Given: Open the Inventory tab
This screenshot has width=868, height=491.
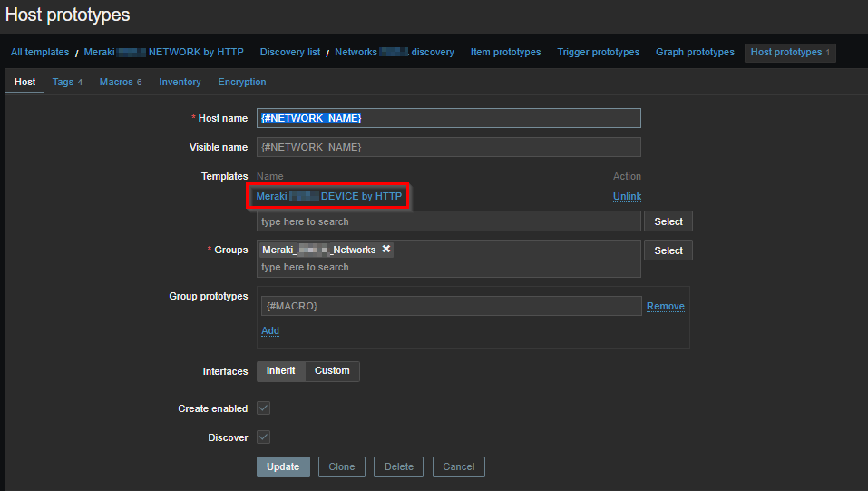Looking at the screenshot, I should [180, 82].
